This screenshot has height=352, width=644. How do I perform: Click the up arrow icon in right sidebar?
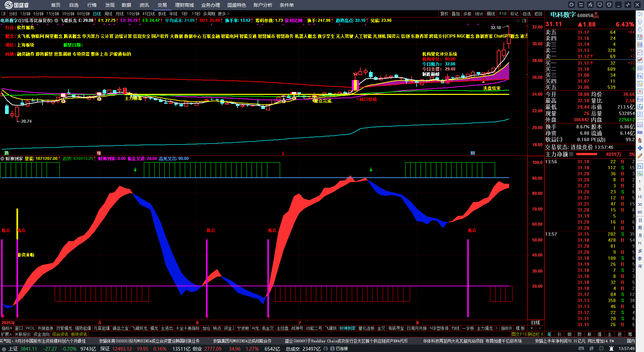[640, 22]
